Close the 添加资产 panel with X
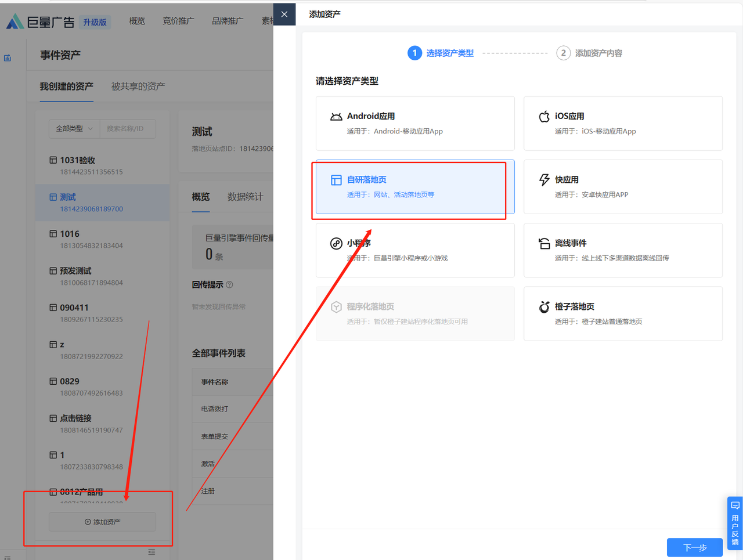Screen dimensions: 743x560 pyautogui.click(x=284, y=15)
